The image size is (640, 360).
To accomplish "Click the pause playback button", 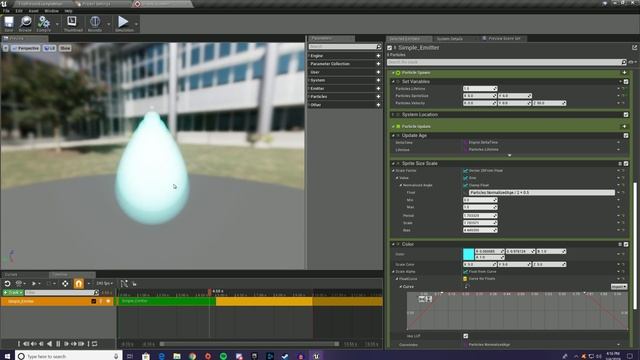I will (x=58, y=344).
